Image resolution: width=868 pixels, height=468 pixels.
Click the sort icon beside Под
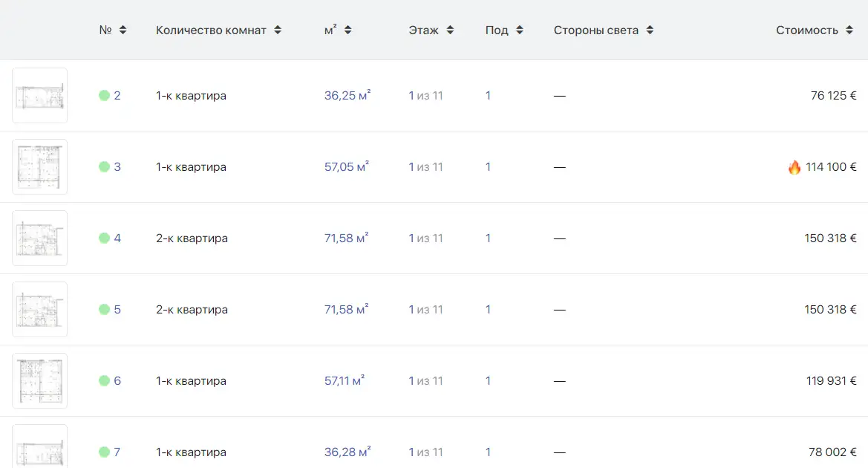tap(520, 30)
